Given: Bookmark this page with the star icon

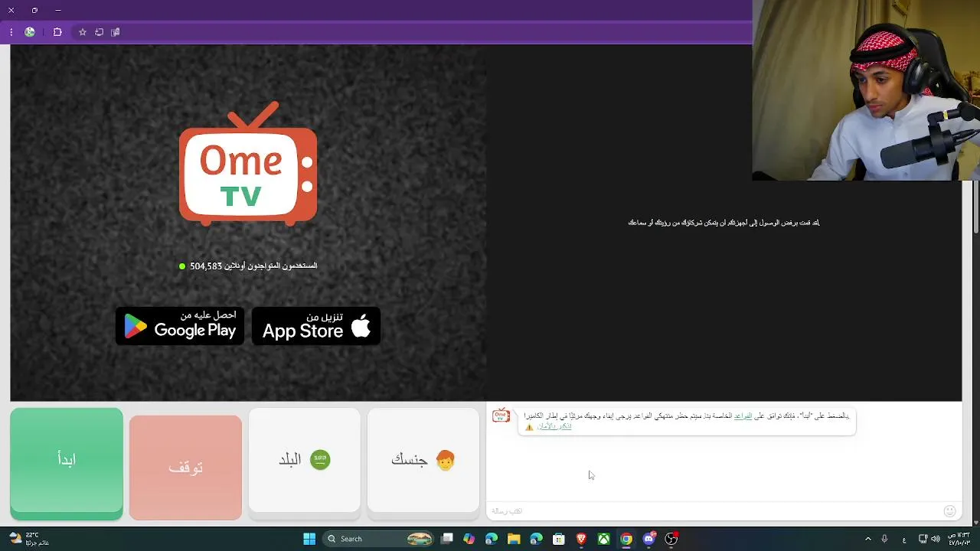Looking at the screenshot, I should click(83, 32).
